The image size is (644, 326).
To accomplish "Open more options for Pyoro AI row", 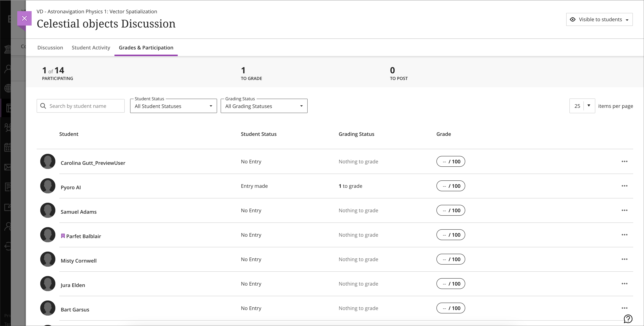I will [624, 186].
